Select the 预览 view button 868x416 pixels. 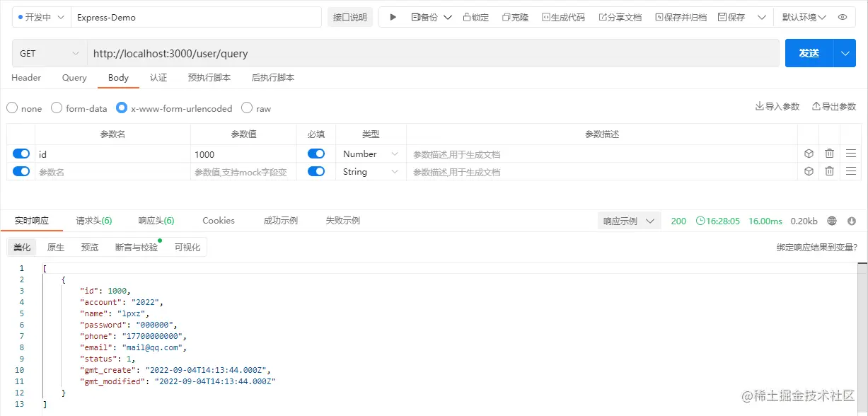pyautogui.click(x=90, y=247)
